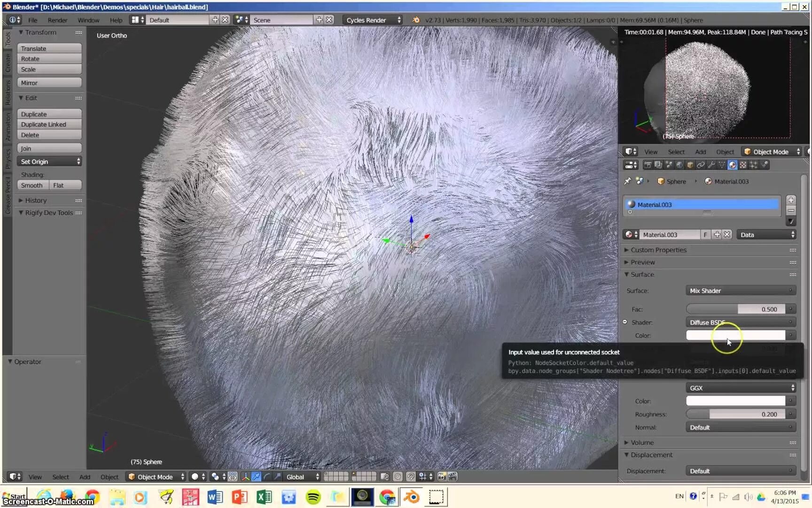
Task: Delete the Default screen layout
Action: (226, 20)
